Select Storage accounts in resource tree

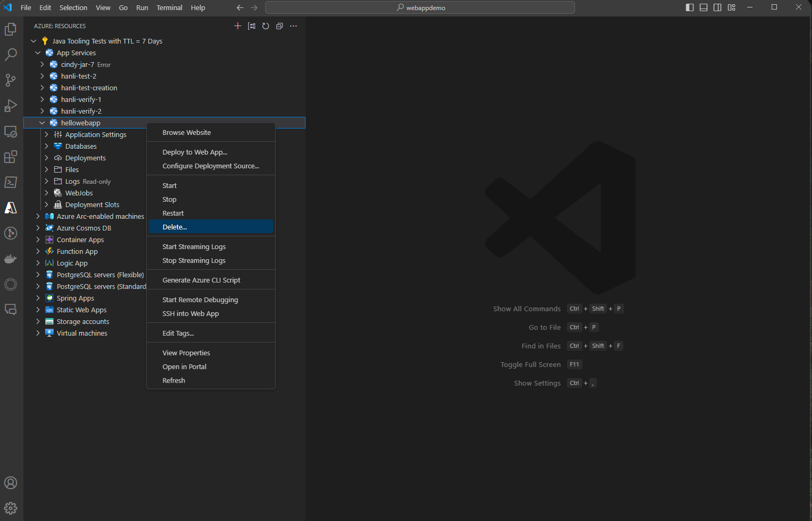point(83,321)
